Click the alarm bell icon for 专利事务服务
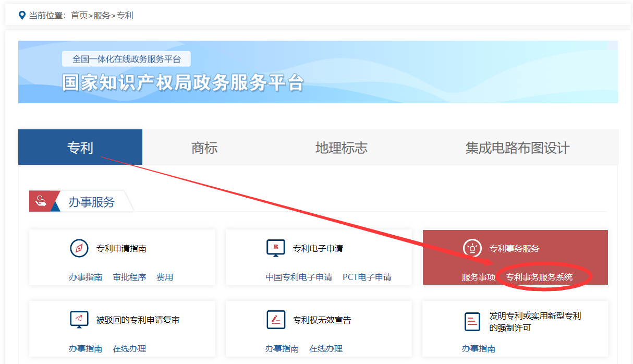 472,248
